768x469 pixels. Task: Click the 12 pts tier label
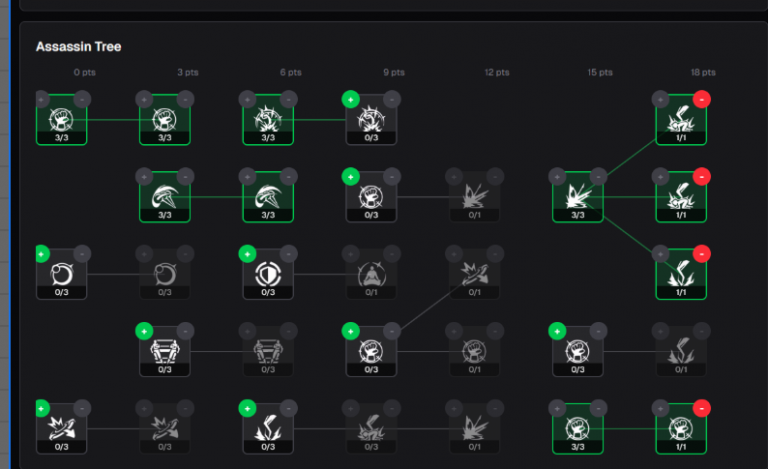[497, 72]
